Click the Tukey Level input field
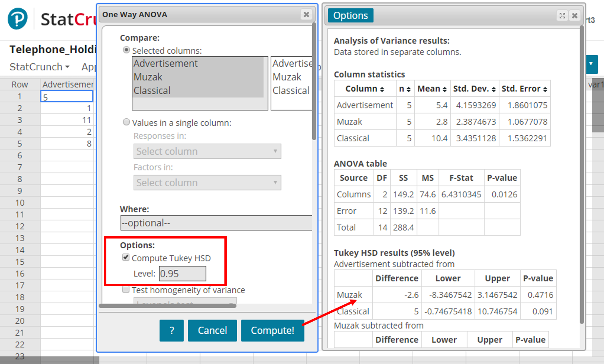 tap(182, 274)
